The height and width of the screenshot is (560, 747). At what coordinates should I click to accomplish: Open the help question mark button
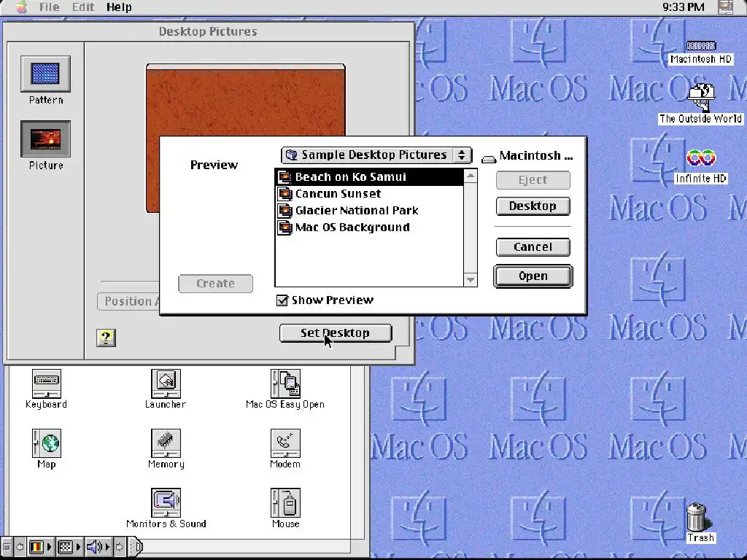click(x=106, y=338)
